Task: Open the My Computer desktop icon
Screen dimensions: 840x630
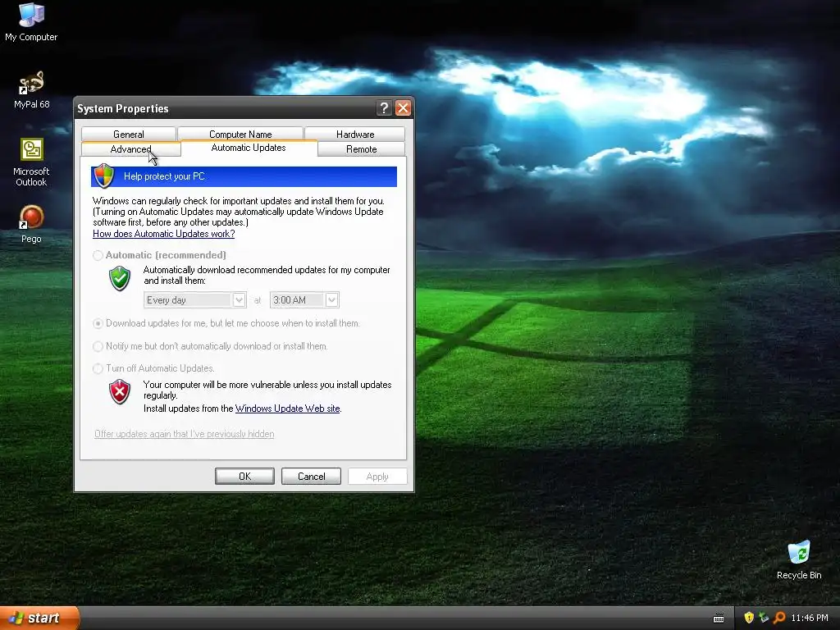Action: point(31,22)
